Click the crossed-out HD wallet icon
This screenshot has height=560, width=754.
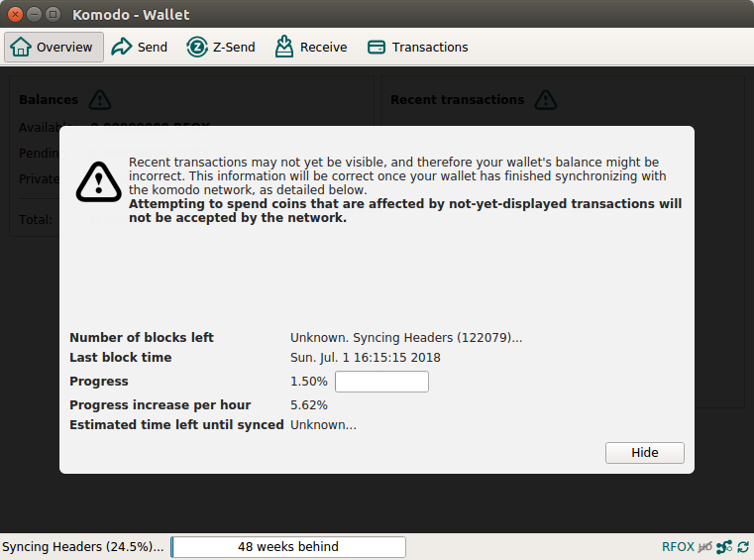coord(704,547)
